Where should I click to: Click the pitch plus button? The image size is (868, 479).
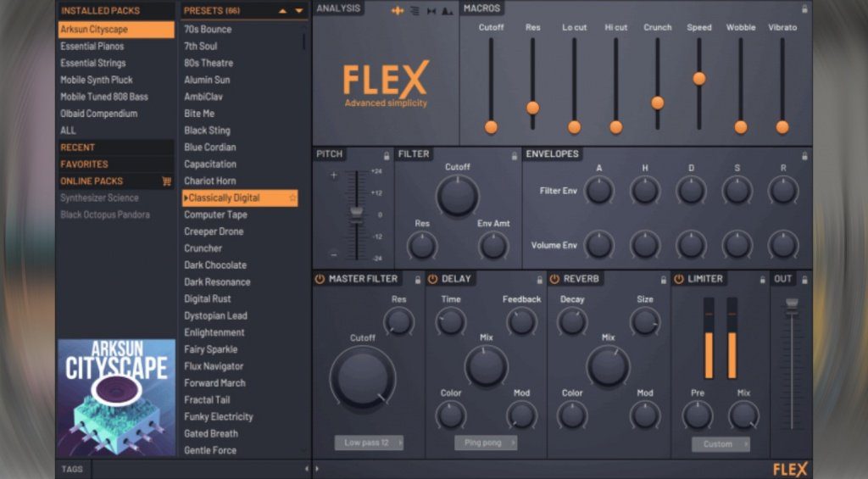tap(333, 175)
